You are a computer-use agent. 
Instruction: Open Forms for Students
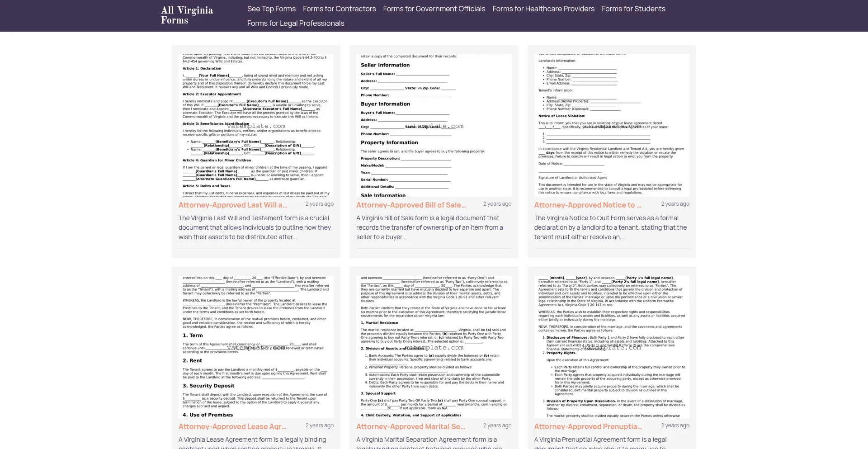pos(633,9)
